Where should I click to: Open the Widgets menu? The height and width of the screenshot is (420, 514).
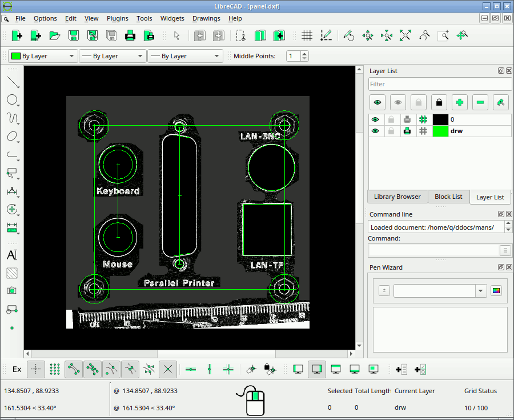tap(172, 18)
